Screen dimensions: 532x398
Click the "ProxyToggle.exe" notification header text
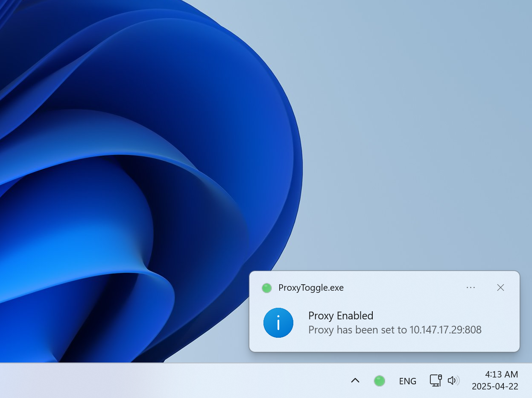coord(311,288)
